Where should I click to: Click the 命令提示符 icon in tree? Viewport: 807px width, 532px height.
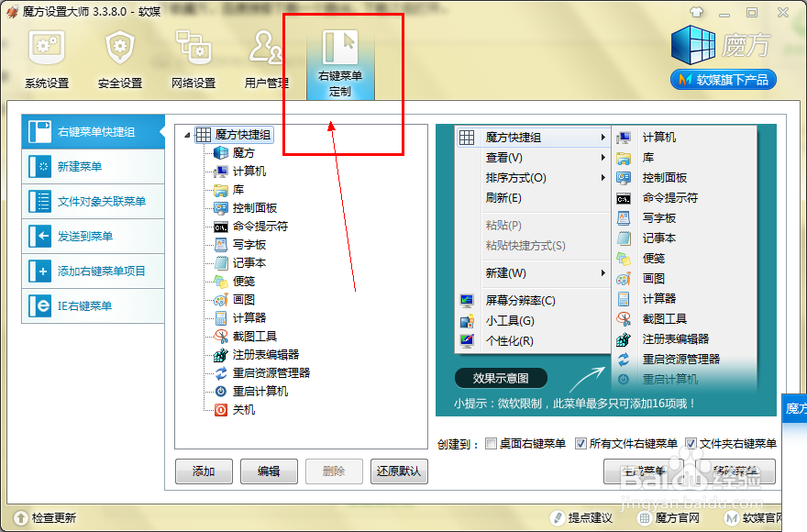[x=221, y=227]
